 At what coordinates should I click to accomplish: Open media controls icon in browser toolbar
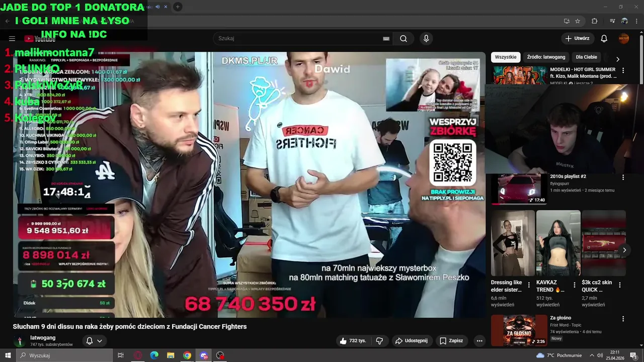coord(612,21)
